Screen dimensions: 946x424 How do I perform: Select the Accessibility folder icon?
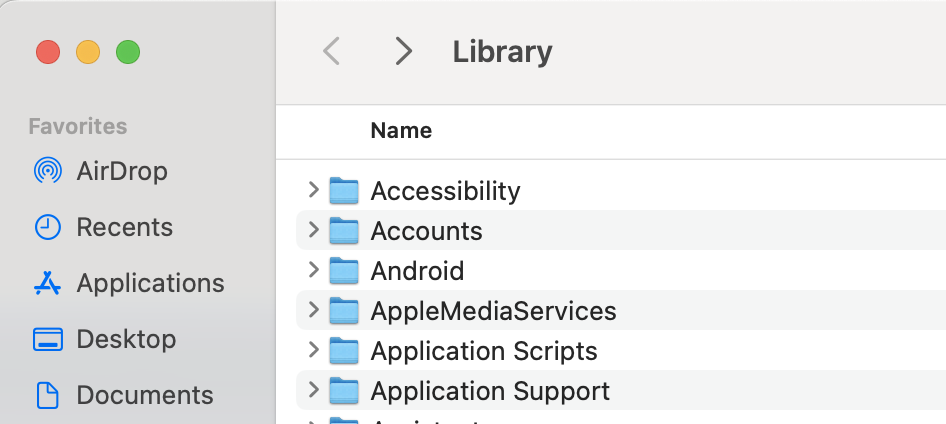(344, 190)
